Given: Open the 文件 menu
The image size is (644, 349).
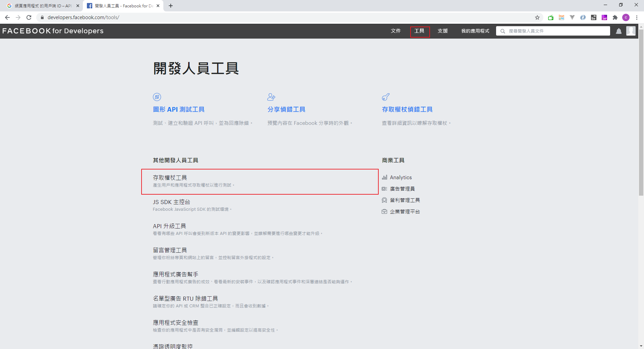Looking at the screenshot, I should pos(396,31).
